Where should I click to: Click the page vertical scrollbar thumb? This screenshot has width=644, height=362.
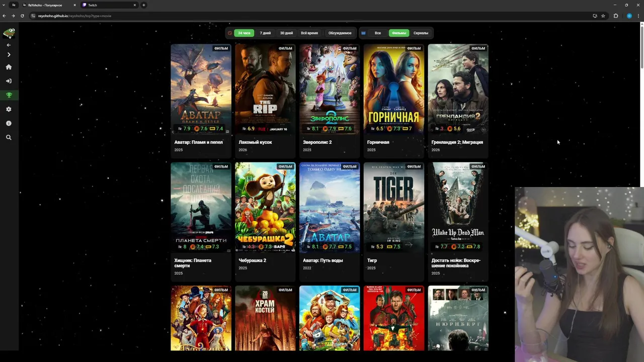point(641,46)
